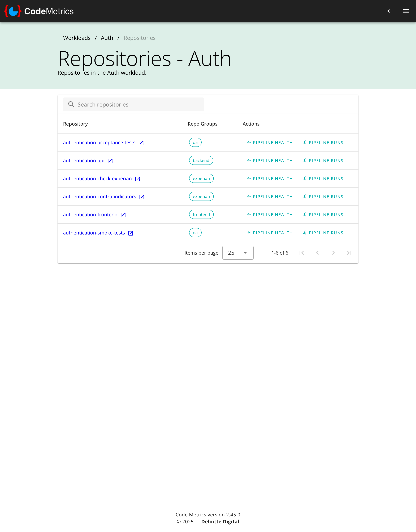Image resolution: width=416 pixels, height=532 pixels.
Task: Navigate to Workloads breadcrumb
Action: click(x=77, y=38)
